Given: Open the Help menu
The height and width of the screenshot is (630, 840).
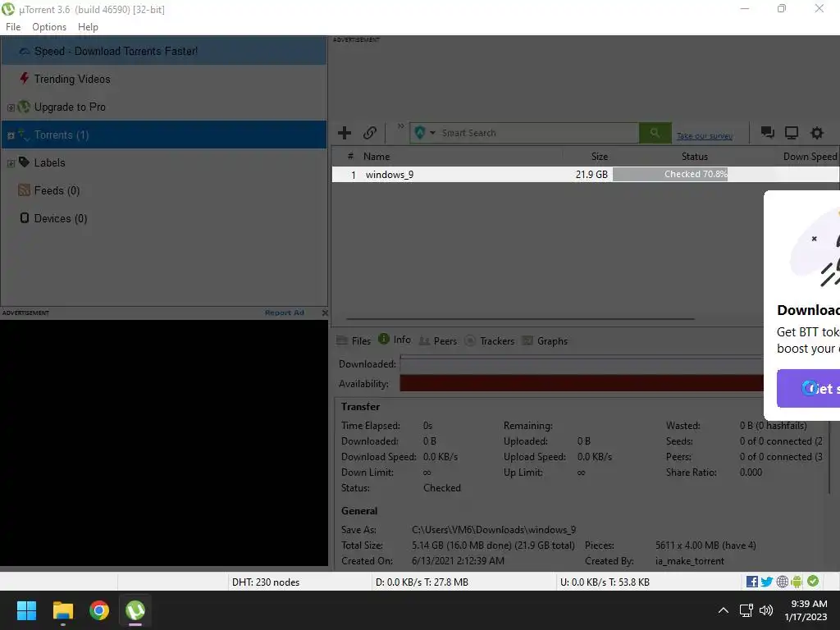Looking at the screenshot, I should (88, 27).
